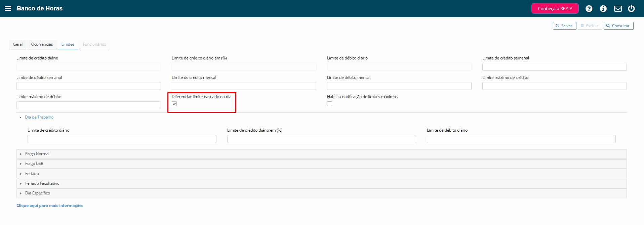The image size is (644, 225).
Task: Focus the Limite máximo de débito field
Action: tap(89, 105)
